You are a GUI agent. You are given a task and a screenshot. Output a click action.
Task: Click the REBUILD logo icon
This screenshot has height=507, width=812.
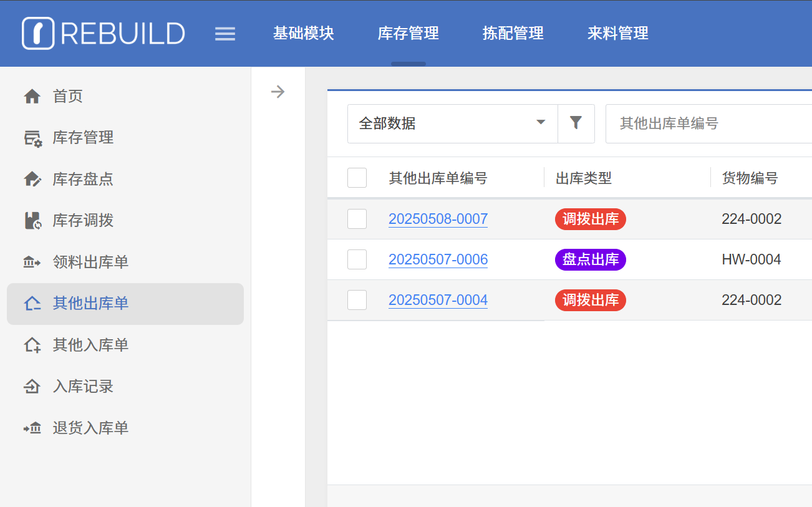pos(38,33)
